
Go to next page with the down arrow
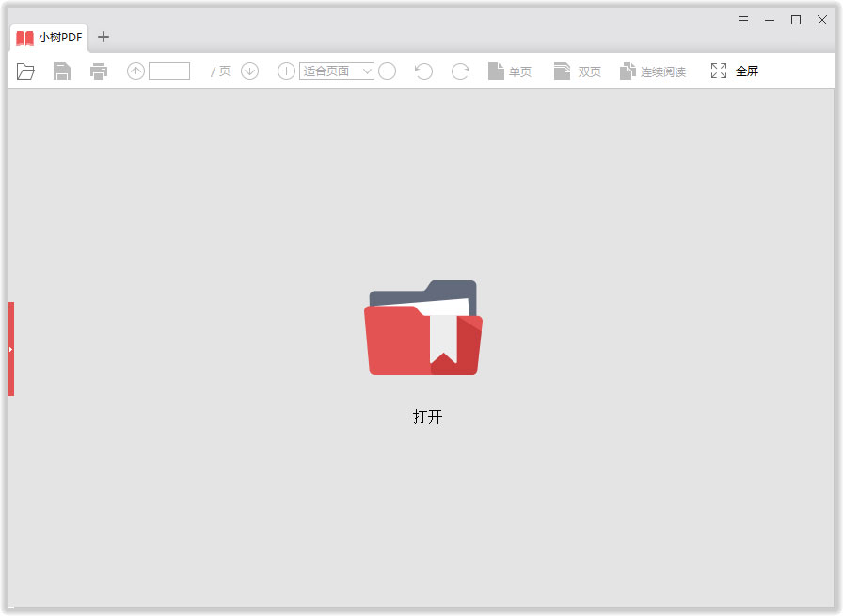(x=249, y=71)
